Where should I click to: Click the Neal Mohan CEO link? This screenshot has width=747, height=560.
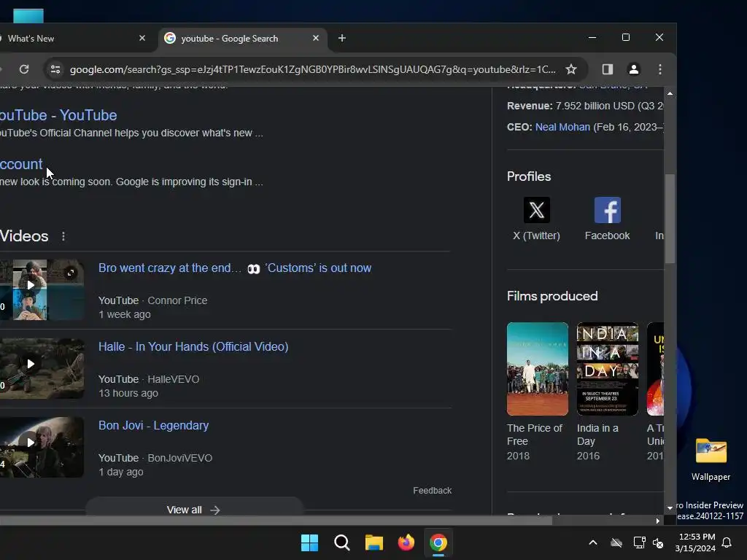tap(562, 127)
